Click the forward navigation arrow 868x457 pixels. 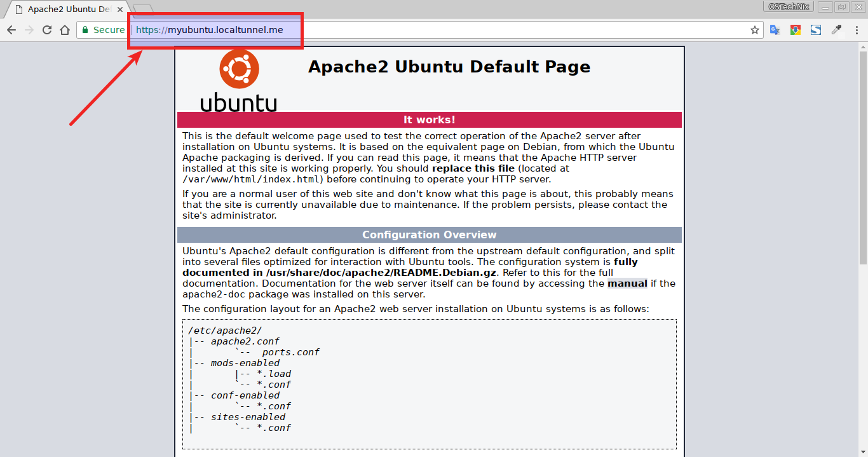pos(29,30)
